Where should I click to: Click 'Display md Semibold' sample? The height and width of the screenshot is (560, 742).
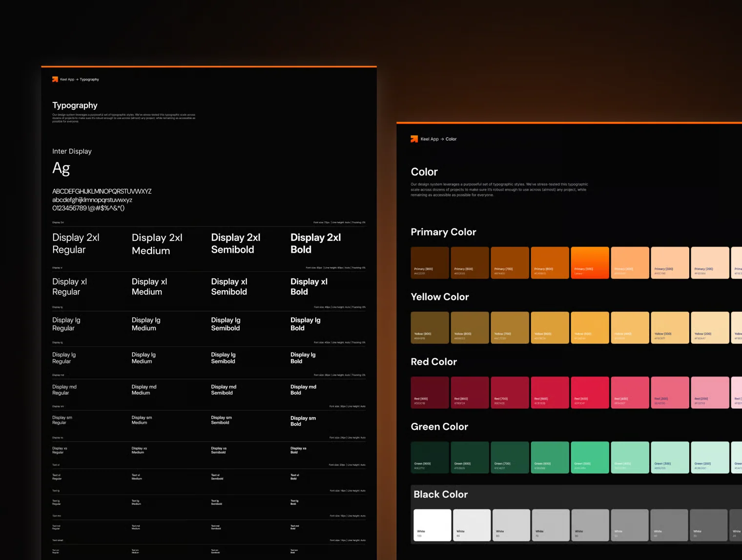coord(224,390)
